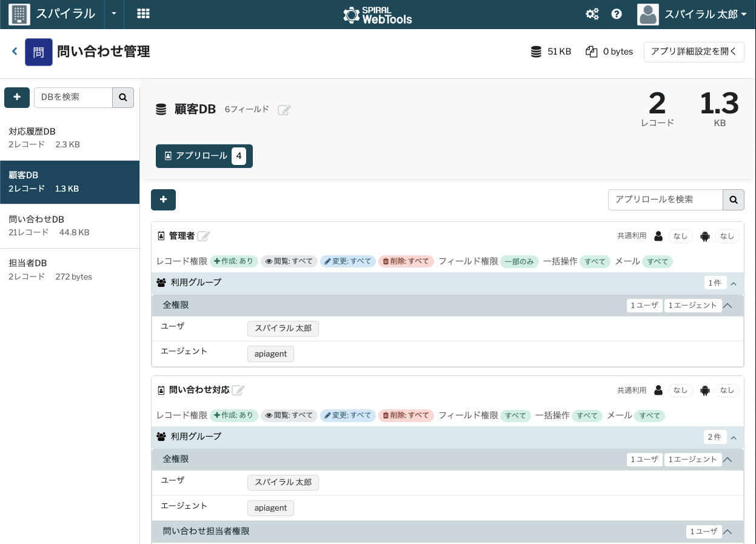Screen dimensions: 756x544
Task: Collapse 利用グループ in 管理者 role
Action: 734,283
